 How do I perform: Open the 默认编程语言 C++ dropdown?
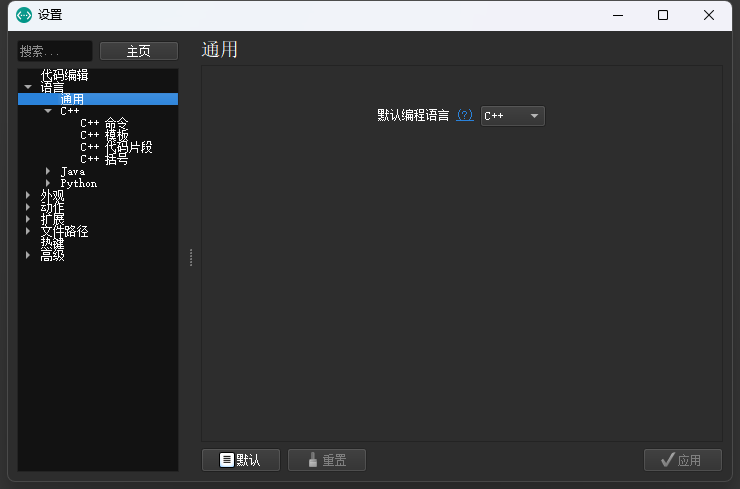[x=513, y=116]
